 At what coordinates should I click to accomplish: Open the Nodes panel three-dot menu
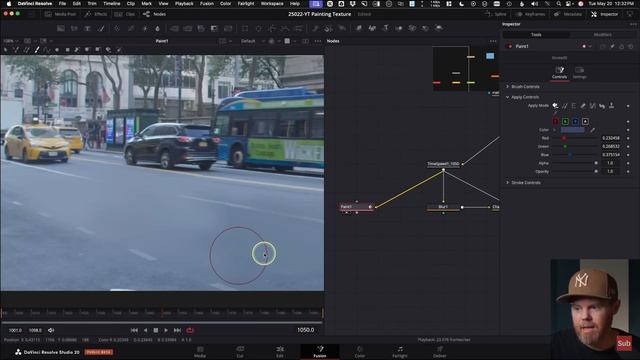click(493, 41)
